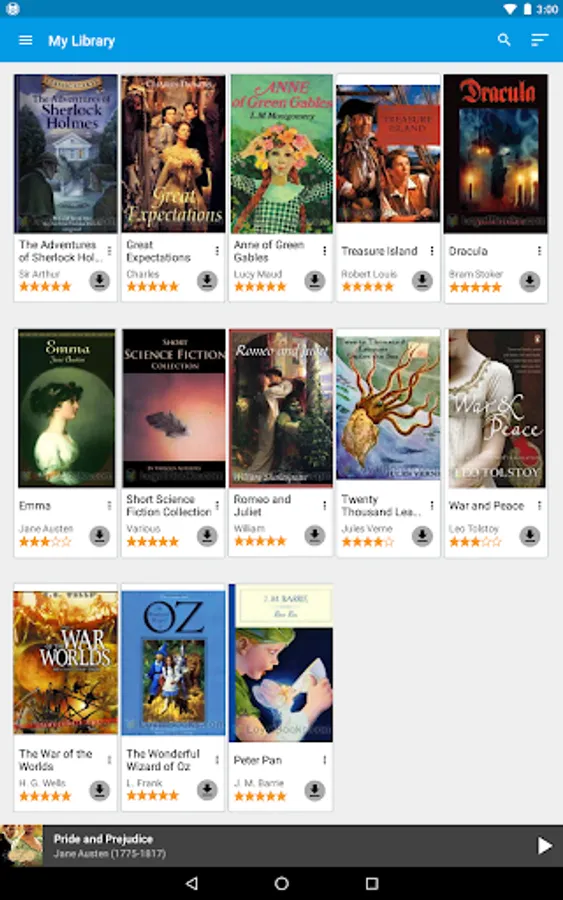Download Peter Pan audiobook
The width and height of the screenshot is (563, 900).
click(314, 790)
